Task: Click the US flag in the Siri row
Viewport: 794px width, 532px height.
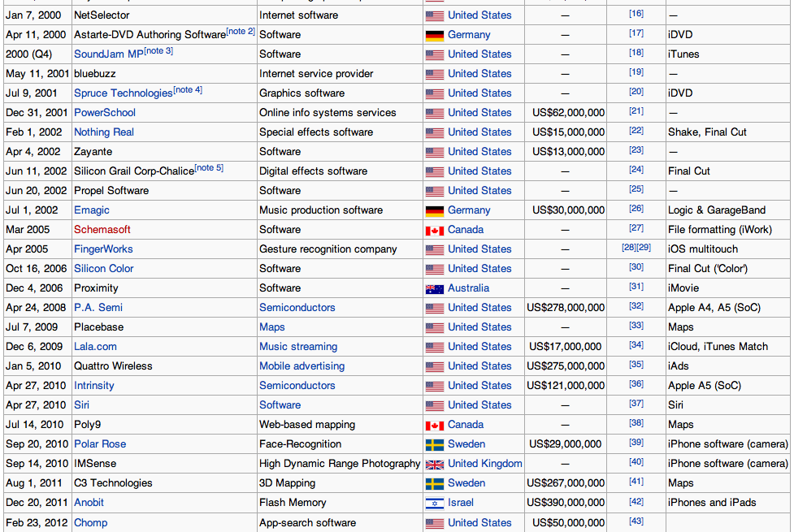Action: click(435, 406)
